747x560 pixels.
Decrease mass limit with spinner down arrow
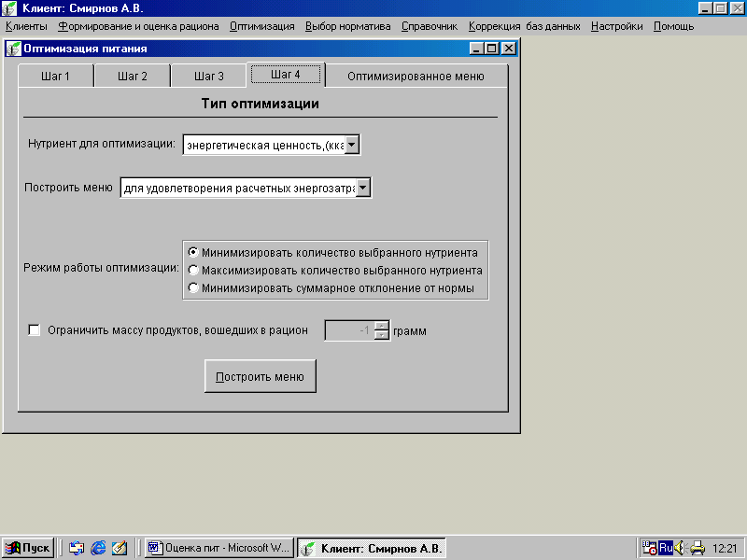[x=382, y=335]
